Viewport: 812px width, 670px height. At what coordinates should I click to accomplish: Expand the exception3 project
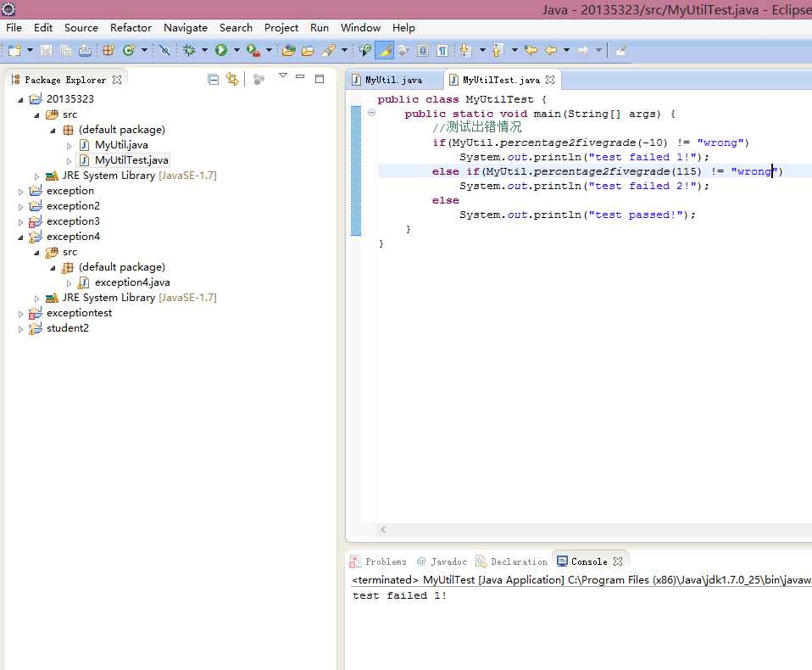pos(20,222)
